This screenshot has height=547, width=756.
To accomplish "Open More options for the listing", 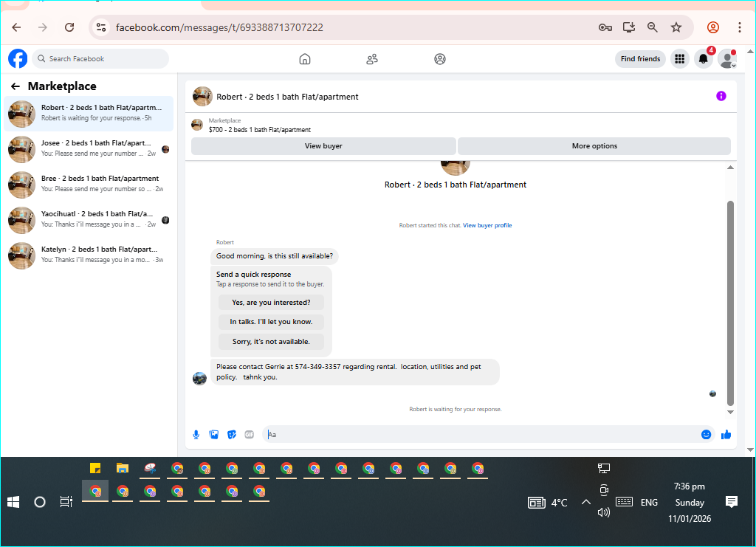I will tap(594, 146).
